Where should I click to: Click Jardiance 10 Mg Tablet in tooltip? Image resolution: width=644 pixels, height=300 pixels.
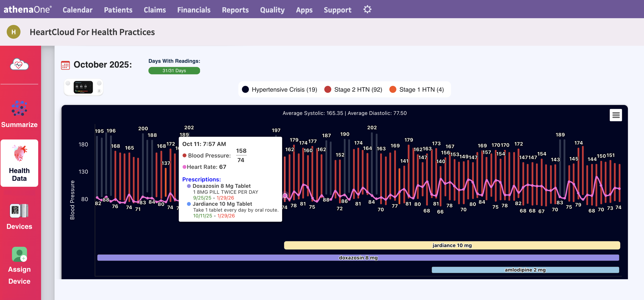(x=222, y=204)
